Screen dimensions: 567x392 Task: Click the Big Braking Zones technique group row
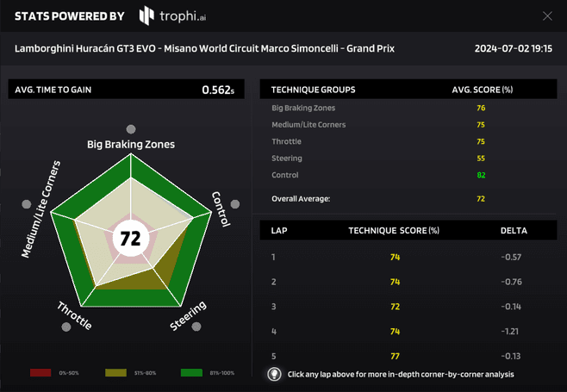click(x=408, y=108)
